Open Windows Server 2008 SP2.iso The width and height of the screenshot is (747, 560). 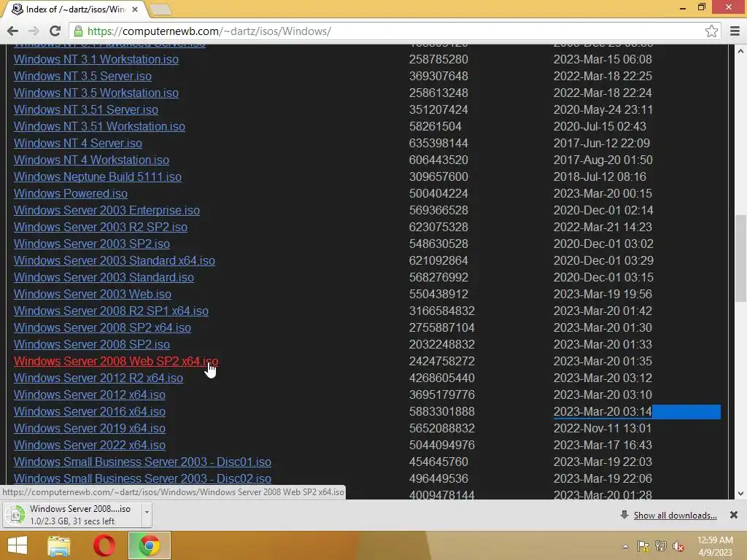click(x=92, y=344)
